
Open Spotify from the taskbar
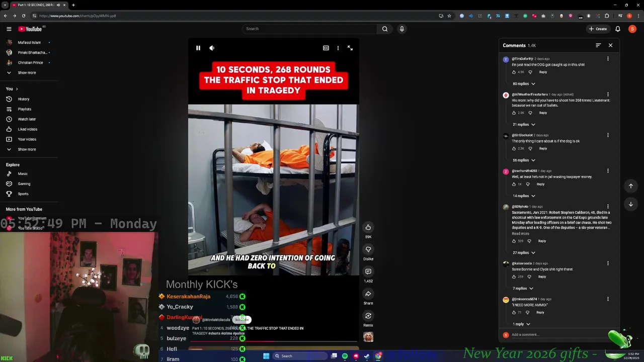click(345, 356)
